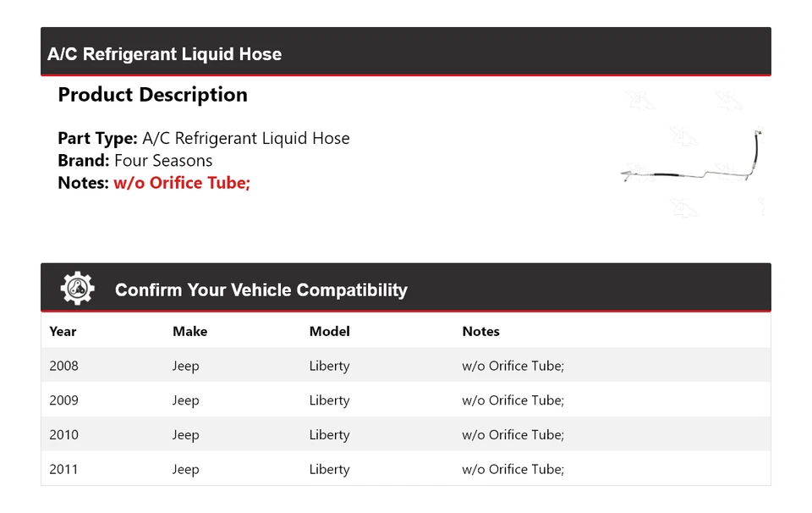Screen dimensions: 812x513
Task: Click the red w/o Orifice Tube note
Action: 182,183
